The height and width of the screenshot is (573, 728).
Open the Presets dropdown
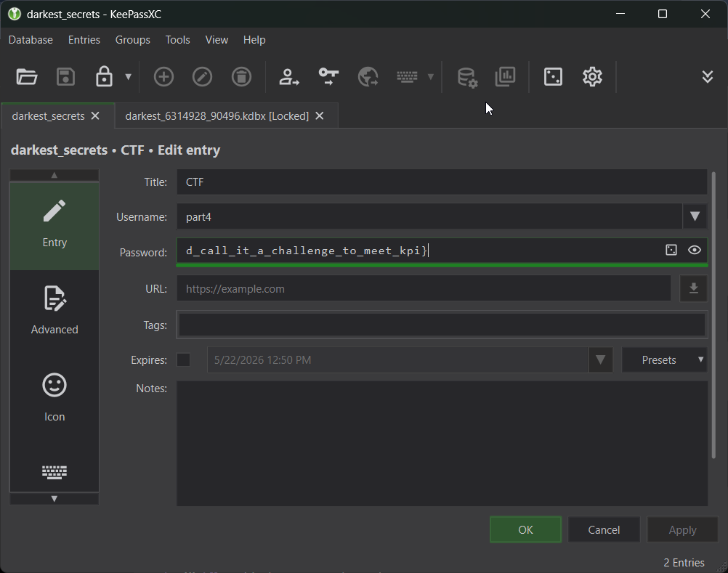(x=664, y=360)
